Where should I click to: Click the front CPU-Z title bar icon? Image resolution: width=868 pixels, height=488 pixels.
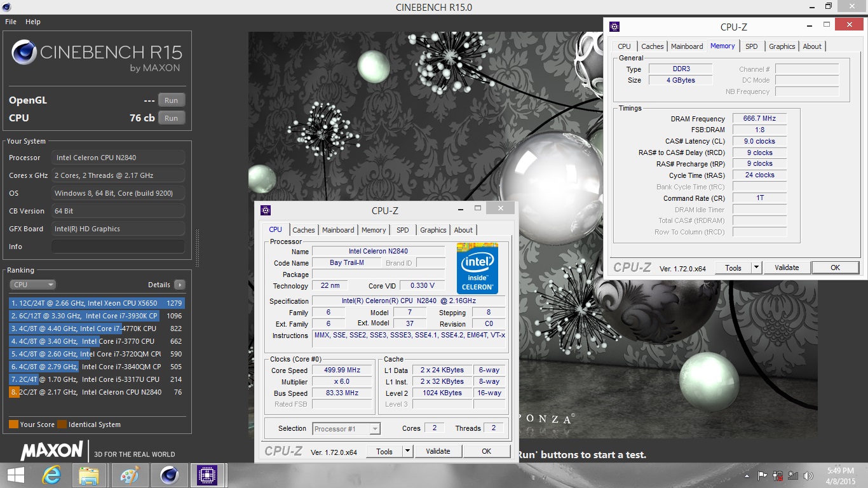(x=266, y=210)
